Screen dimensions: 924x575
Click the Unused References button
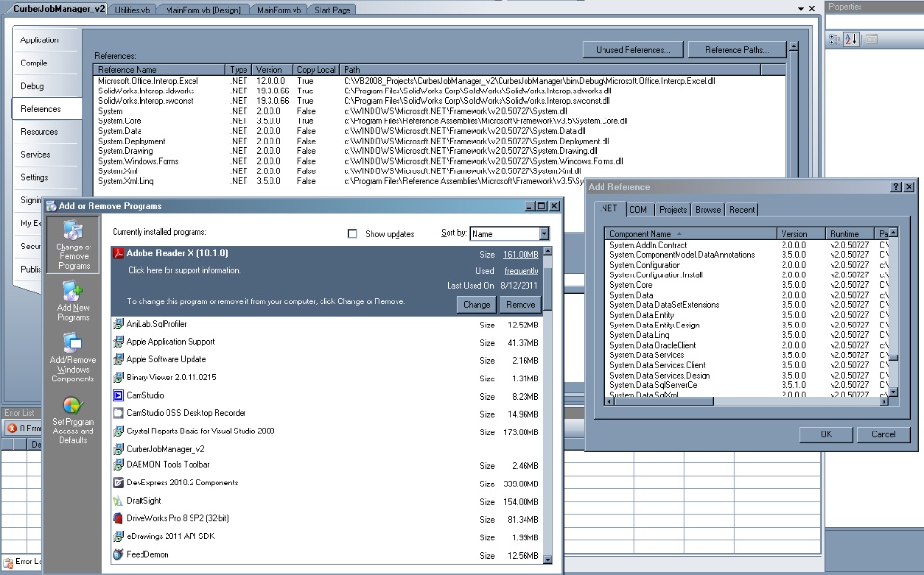tap(633, 50)
